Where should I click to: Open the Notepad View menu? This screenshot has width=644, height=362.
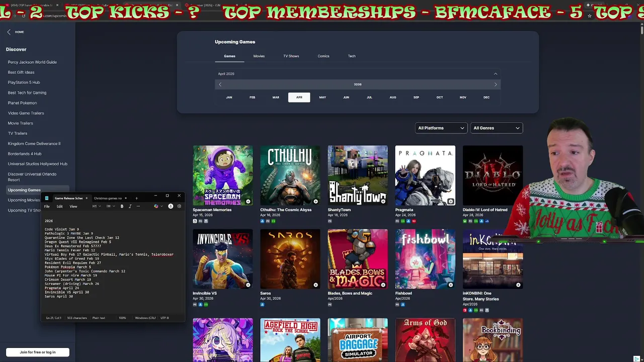click(73, 206)
